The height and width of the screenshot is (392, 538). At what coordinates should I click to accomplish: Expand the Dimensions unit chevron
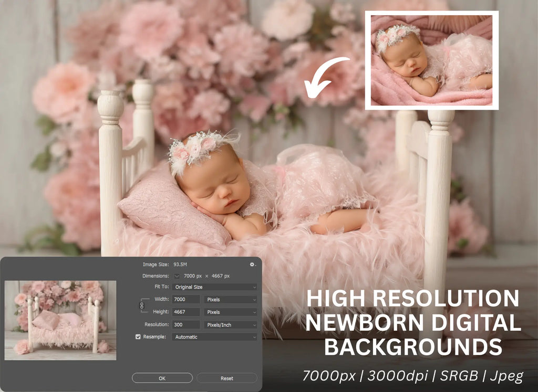click(177, 276)
